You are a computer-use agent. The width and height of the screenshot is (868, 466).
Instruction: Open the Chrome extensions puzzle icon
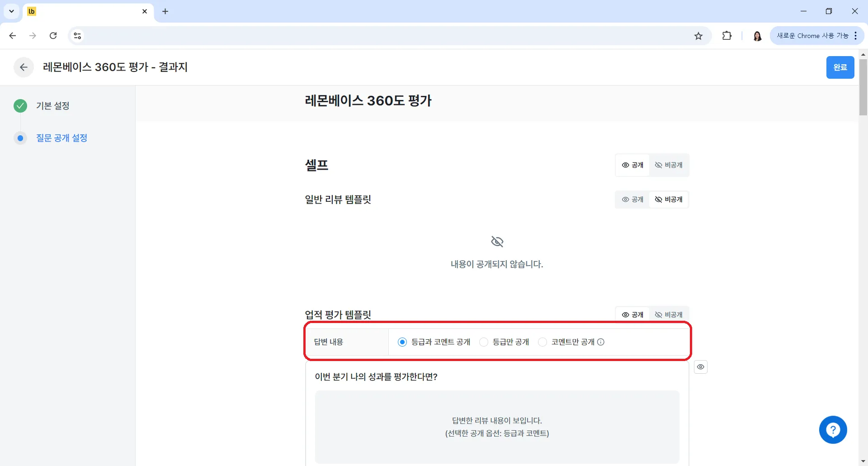[x=727, y=36]
